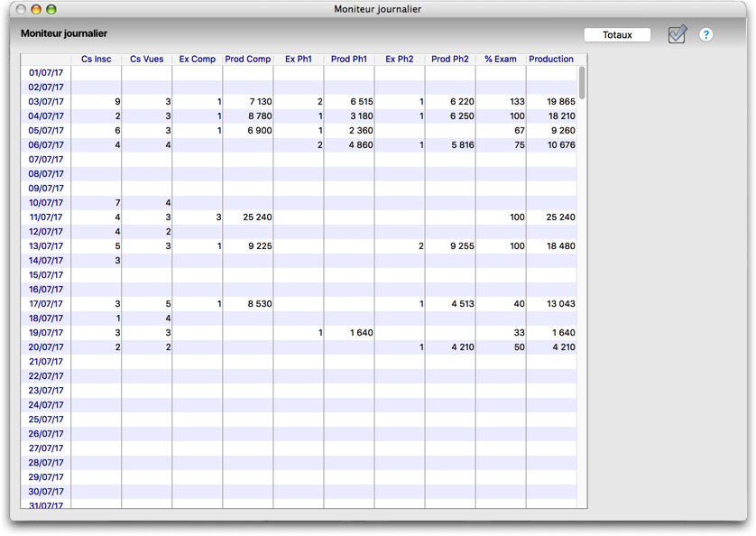This screenshot has width=756, height=536.
Task: Click the Ex Comp column header
Action: [198, 59]
